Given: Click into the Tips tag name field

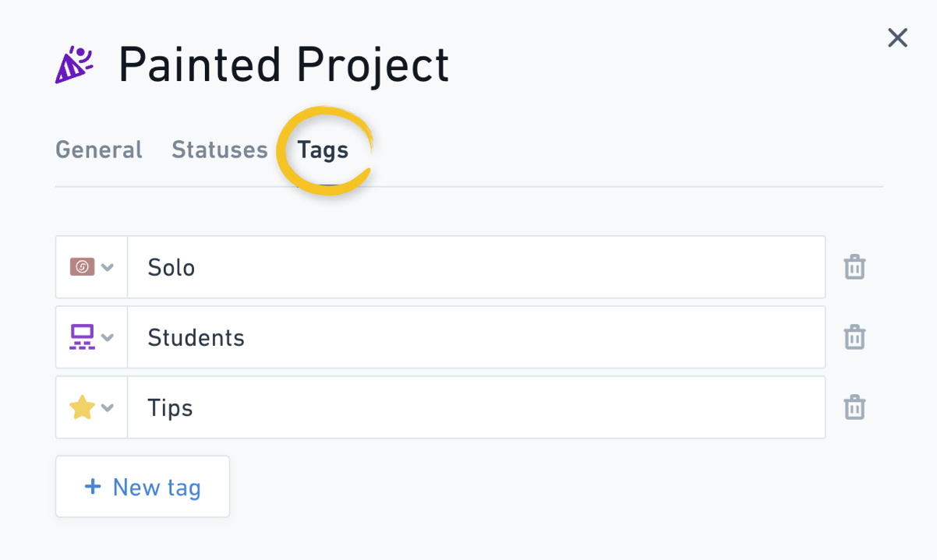Looking at the screenshot, I should pos(476,407).
